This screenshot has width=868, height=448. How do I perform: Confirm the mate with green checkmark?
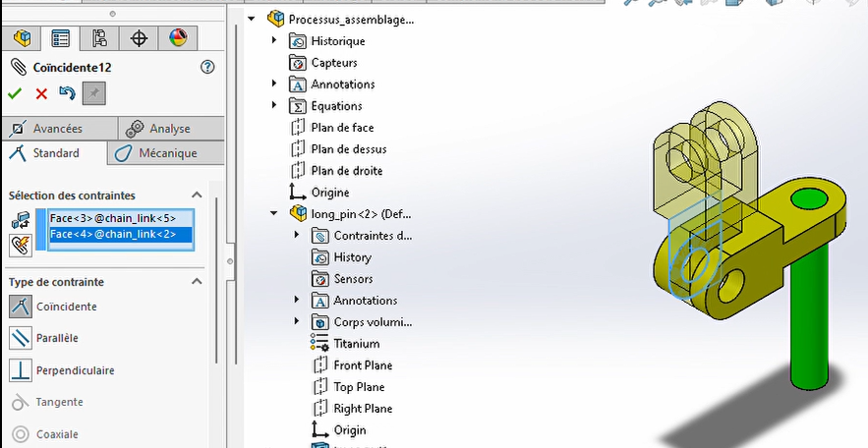click(x=15, y=93)
